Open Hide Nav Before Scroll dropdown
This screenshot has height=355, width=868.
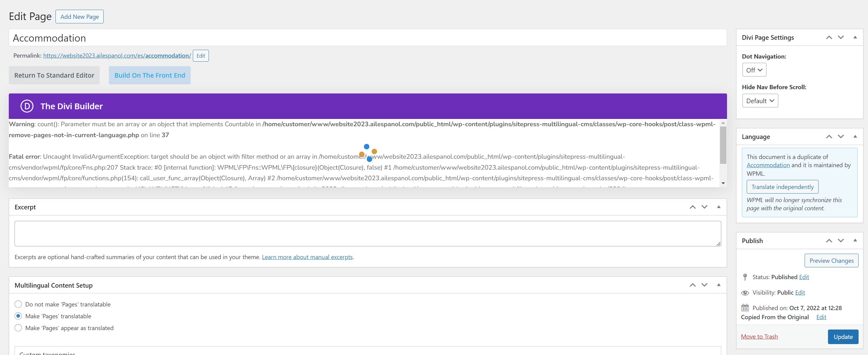760,101
